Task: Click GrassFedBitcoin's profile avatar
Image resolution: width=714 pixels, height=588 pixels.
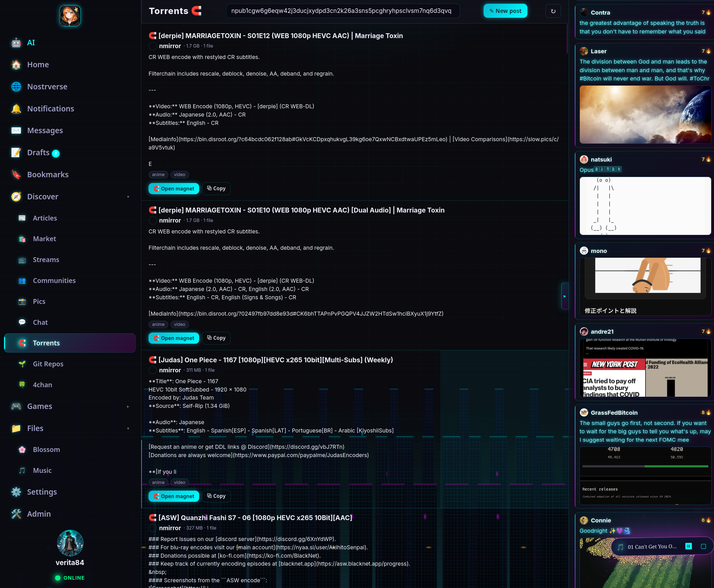Action: pyautogui.click(x=584, y=412)
